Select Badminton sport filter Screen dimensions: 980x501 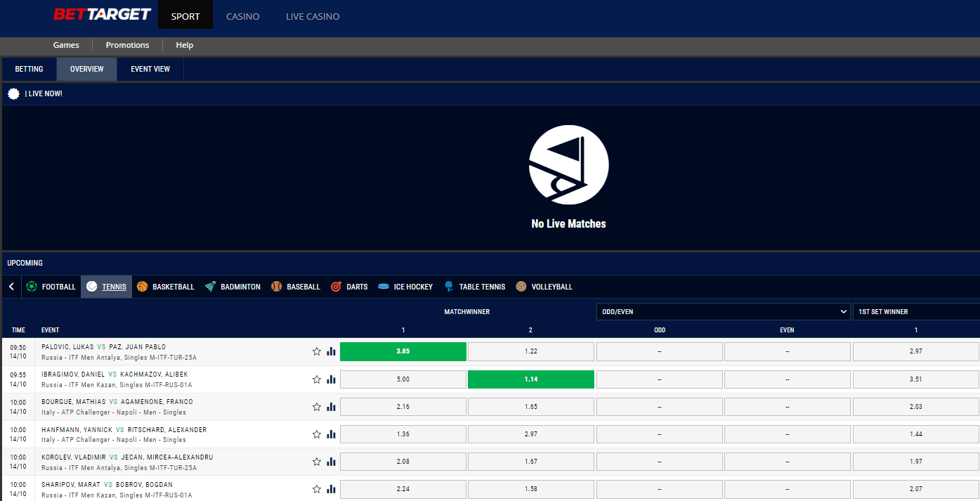(233, 287)
